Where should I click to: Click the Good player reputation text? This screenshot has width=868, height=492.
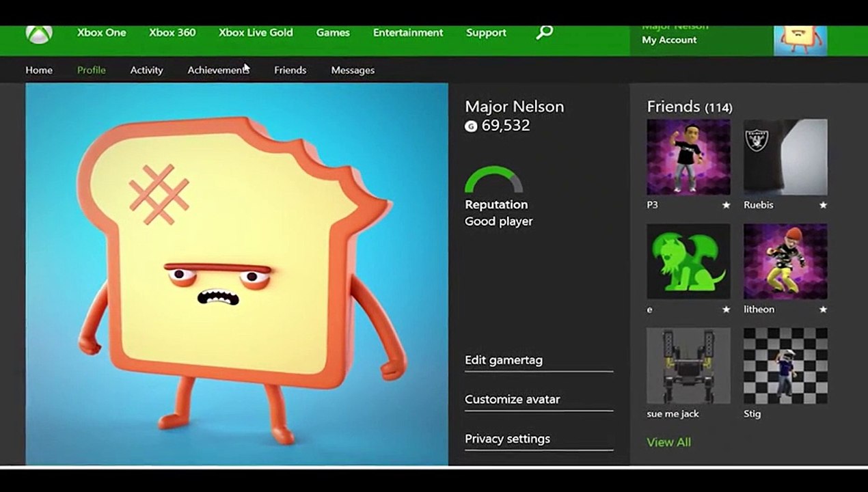(x=498, y=221)
